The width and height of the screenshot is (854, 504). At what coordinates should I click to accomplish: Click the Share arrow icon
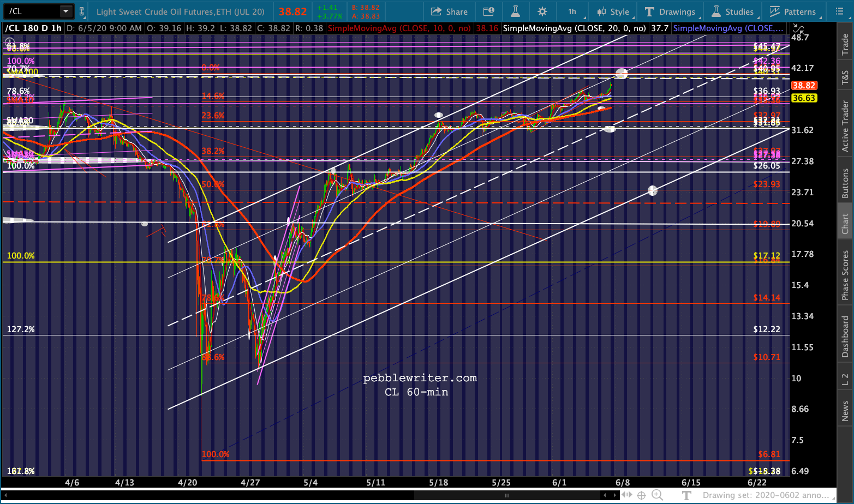[436, 11]
